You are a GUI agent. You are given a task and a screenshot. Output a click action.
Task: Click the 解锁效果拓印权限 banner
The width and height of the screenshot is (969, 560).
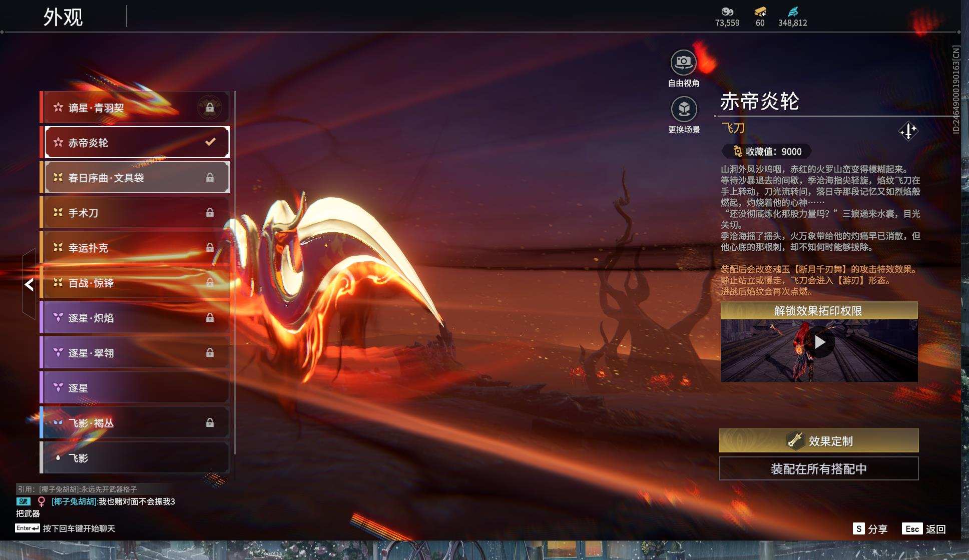(819, 311)
